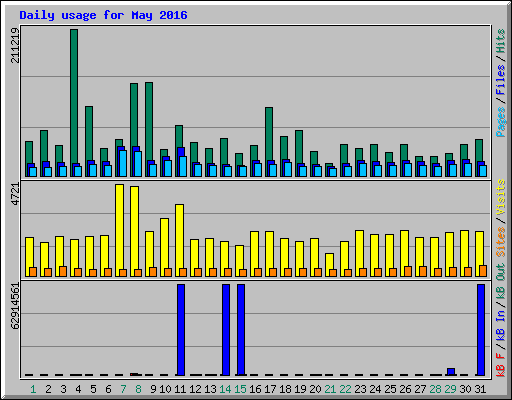Click the 4721 visits axis value
512x400 pixels.
point(15,194)
